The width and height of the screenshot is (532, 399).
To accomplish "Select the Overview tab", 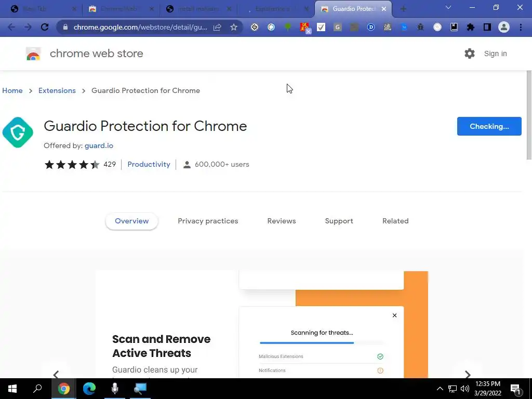I will [131, 221].
